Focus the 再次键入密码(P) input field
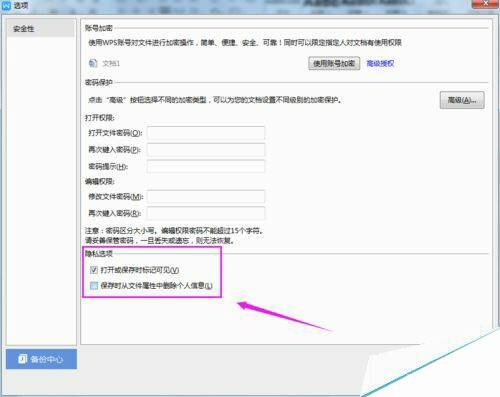500x397 pixels. [x=206, y=150]
